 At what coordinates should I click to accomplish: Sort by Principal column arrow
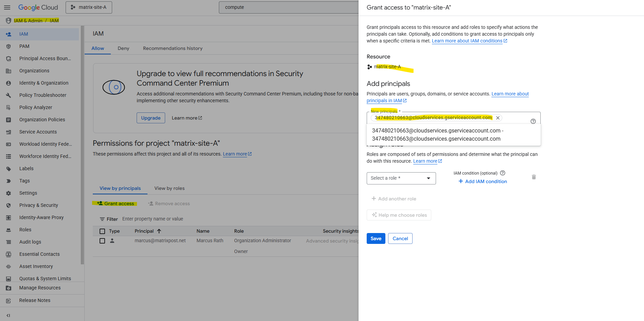pyautogui.click(x=159, y=231)
